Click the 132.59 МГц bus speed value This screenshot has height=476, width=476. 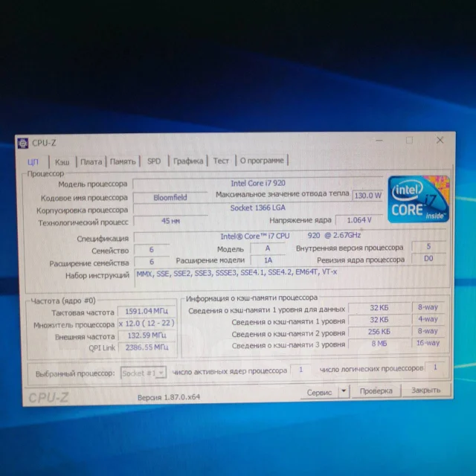pos(147,335)
